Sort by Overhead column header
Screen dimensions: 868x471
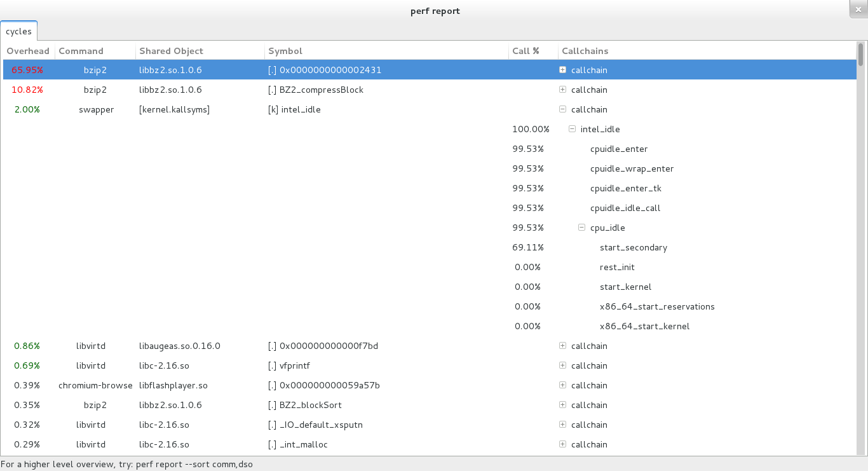click(x=28, y=51)
